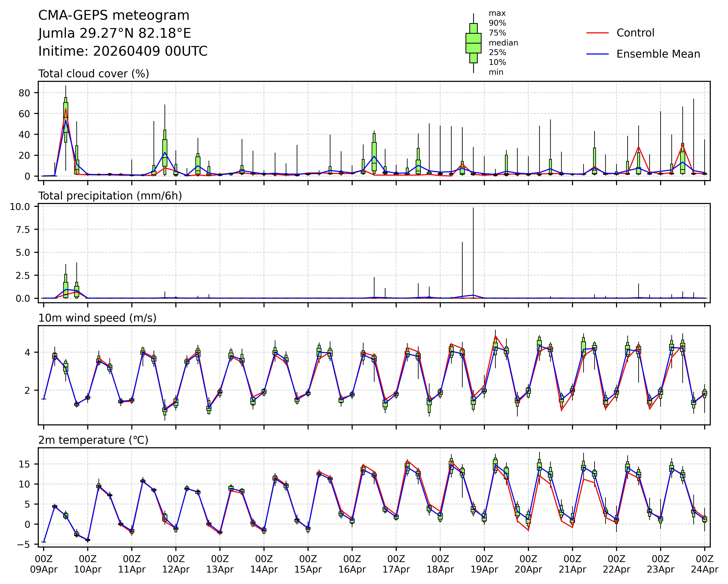Click the blue Ensemble Mean legend line
This screenshot has height=584, width=728.
coord(597,54)
